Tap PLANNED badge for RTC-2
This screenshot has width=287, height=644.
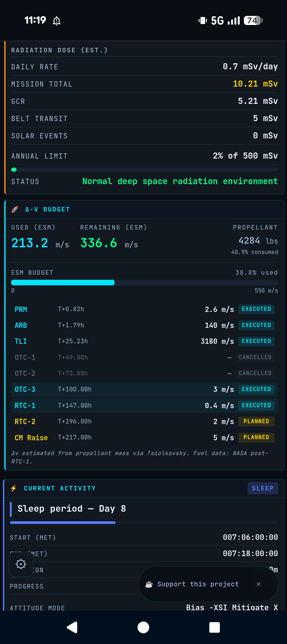[256, 421]
